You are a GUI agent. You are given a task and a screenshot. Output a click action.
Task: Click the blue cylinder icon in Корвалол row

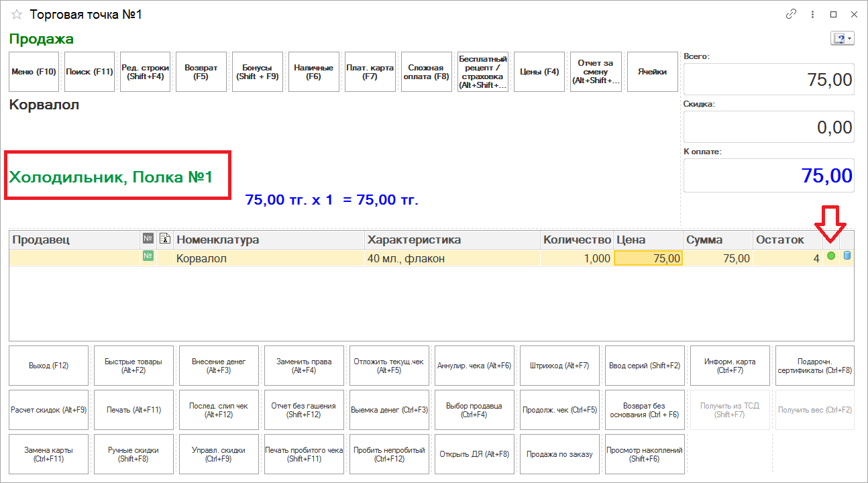click(847, 256)
